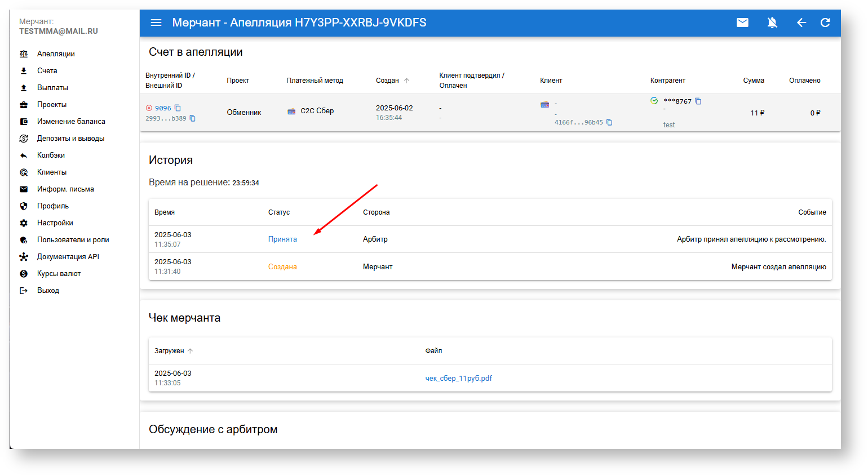Copy external ID 2993...b389

click(x=193, y=118)
